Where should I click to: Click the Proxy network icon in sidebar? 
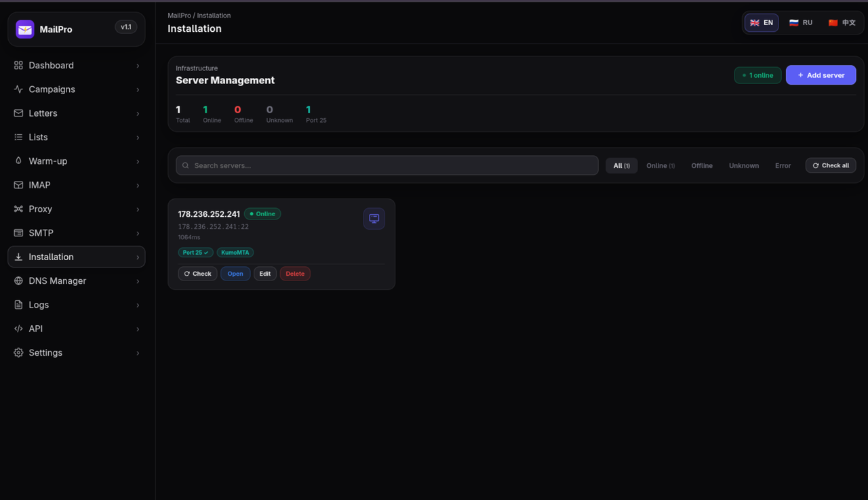point(18,209)
